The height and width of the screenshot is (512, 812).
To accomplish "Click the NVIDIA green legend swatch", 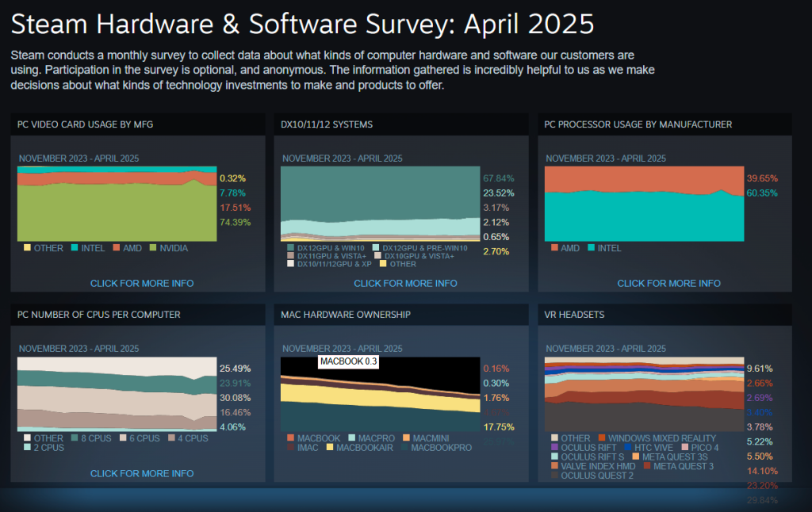I will click(153, 247).
